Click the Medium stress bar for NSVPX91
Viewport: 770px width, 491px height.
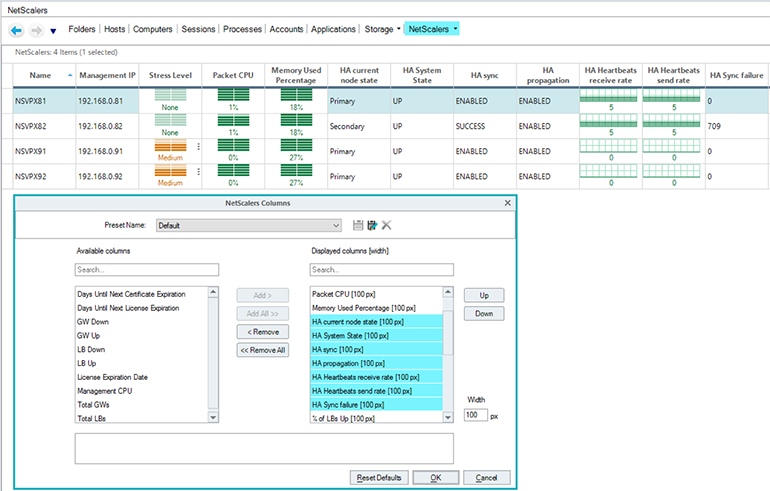click(170, 145)
